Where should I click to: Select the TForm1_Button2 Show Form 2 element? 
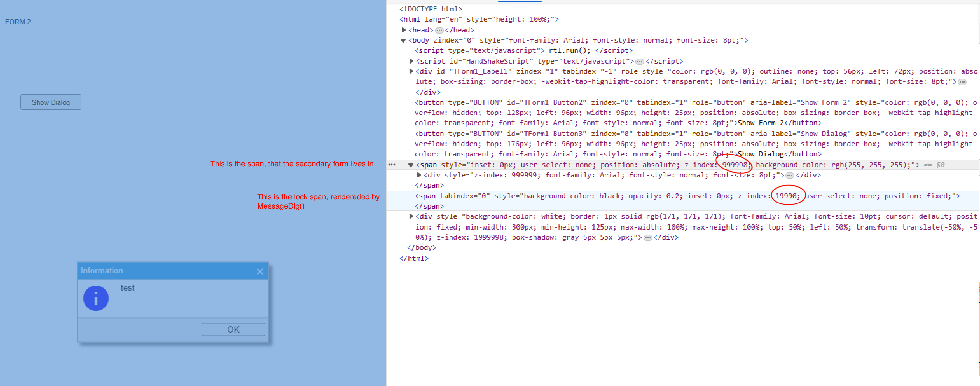(x=696, y=113)
